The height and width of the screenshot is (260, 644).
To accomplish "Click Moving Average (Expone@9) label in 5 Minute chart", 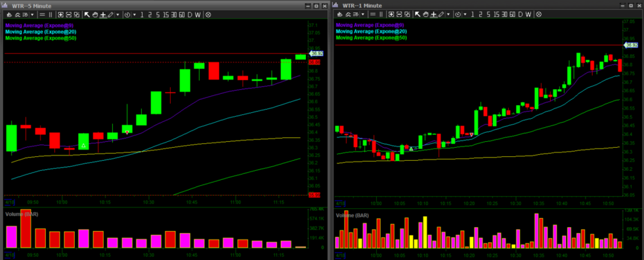I will pos(41,25).
